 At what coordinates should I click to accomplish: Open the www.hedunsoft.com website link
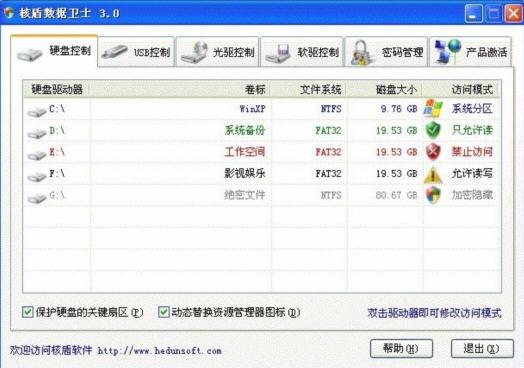pos(159,351)
